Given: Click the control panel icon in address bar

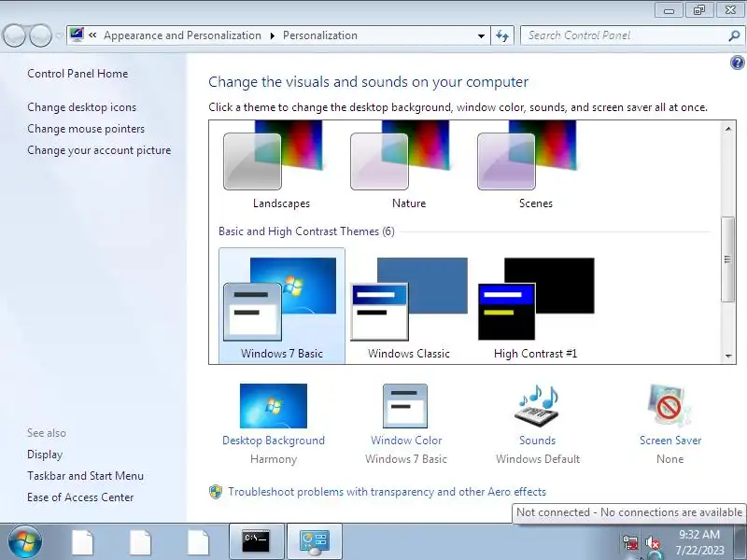Looking at the screenshot, I should [x=77, y=35].
